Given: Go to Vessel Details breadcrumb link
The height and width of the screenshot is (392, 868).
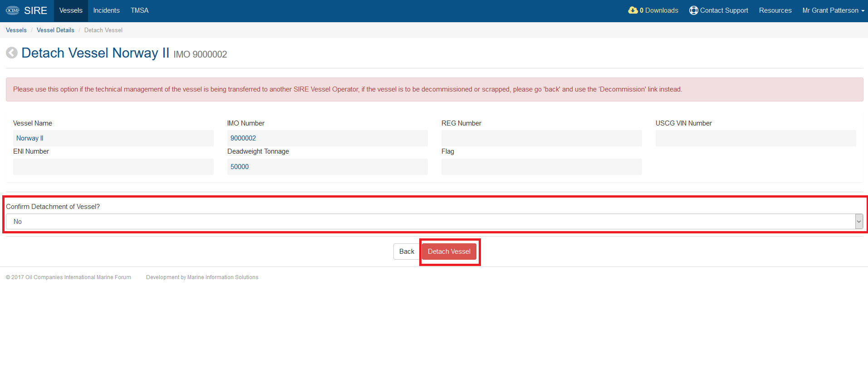Looking at the screenshot, I should point(55,30).
